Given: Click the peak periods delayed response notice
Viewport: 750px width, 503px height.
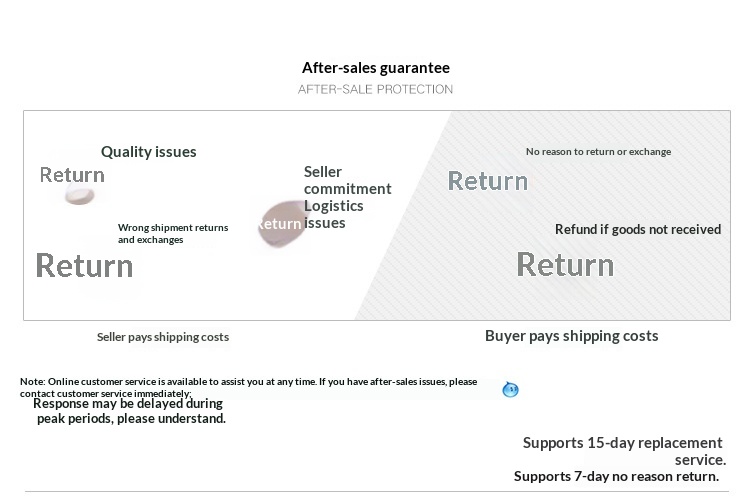Looking at the screenshot, I should tap(129, 411).
